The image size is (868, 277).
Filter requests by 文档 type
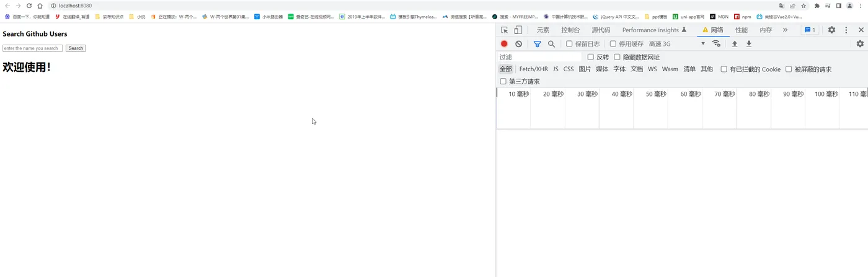[x=637, y=69]
